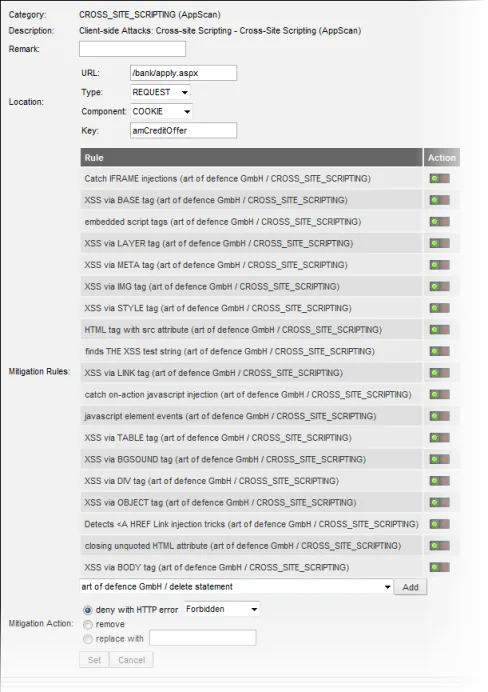Toggle action for XSS via BASE tag rule

click(x=440, y=200)
